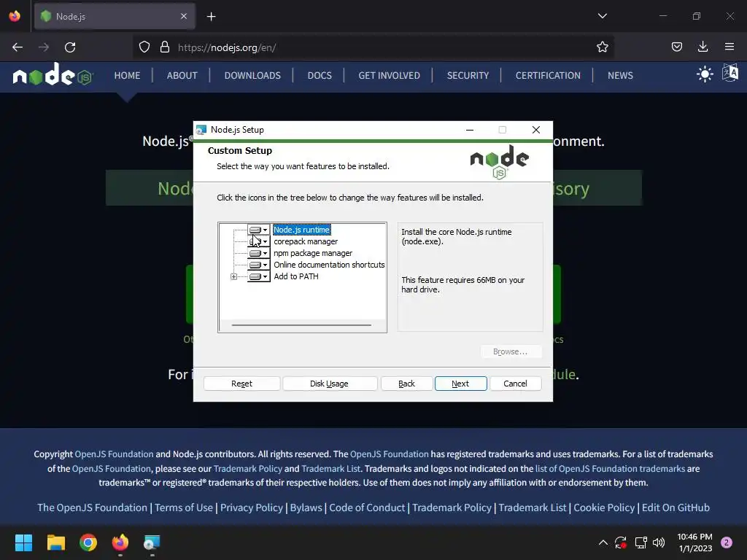Screen dimensions: 747x560
Task: Select Online documentation shortcuts tree row
Action: [x=329, y=265]
